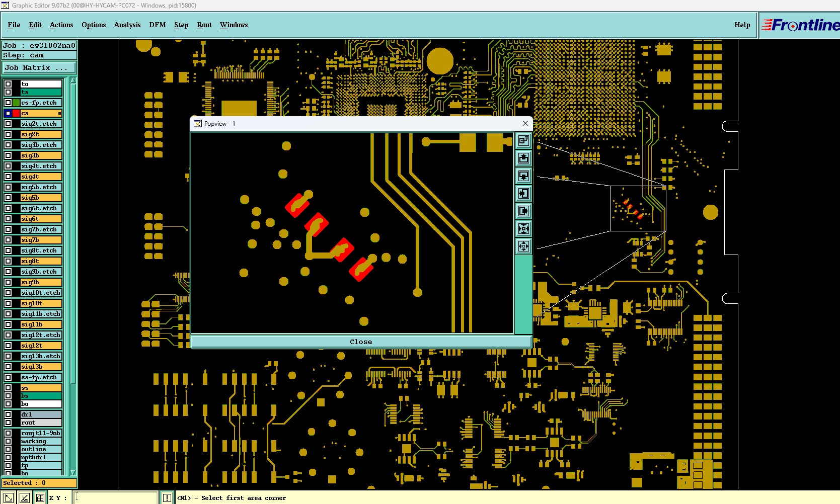Open the Step menu
This screenshot has width=840, height=504.
point(181,25)
